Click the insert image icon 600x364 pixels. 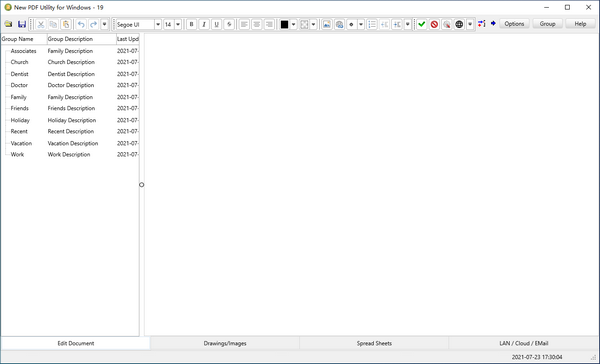coord(327,24)
